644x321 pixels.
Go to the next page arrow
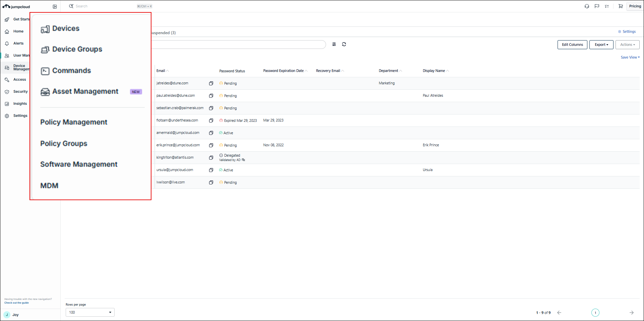coord(631,313)
